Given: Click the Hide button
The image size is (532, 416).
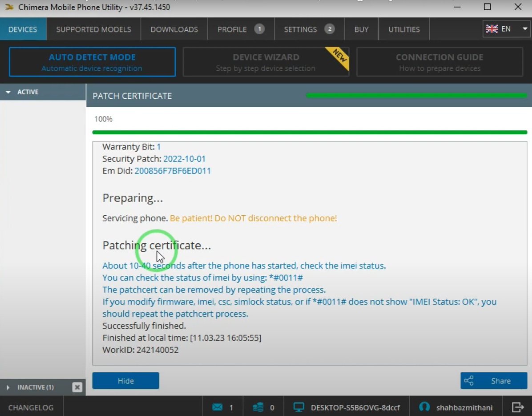Looking at the screenshot, I should [125, 381].
